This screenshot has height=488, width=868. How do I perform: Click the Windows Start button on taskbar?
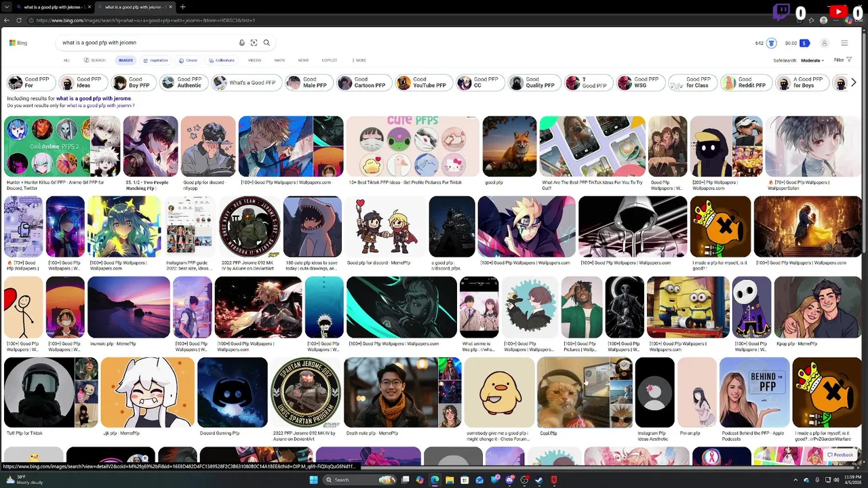pyautogui.click(x=313, y=480)
